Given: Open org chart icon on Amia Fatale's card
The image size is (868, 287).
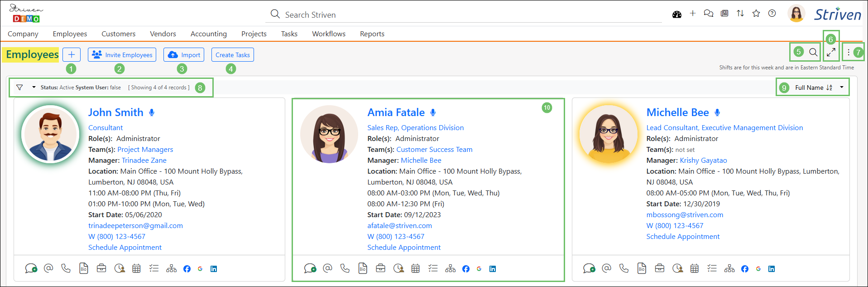Looking at the screenshot, I should (451, 268).
